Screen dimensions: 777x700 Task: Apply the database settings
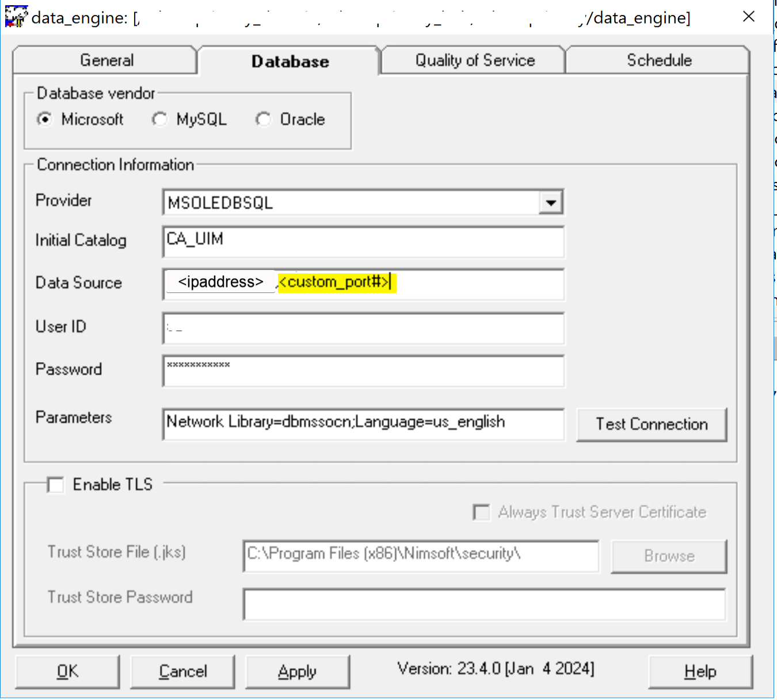click(x=297, y=671)
